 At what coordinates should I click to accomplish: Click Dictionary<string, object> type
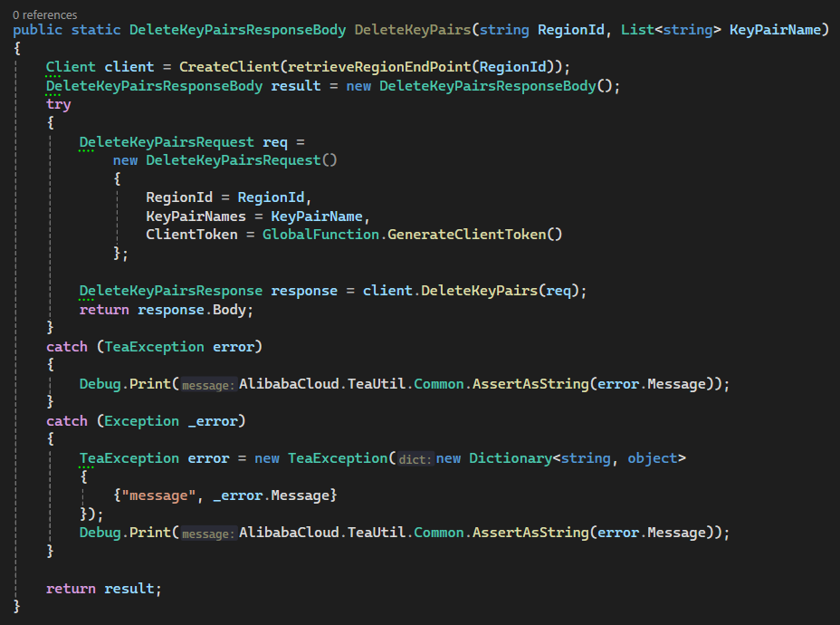point(577,458)
